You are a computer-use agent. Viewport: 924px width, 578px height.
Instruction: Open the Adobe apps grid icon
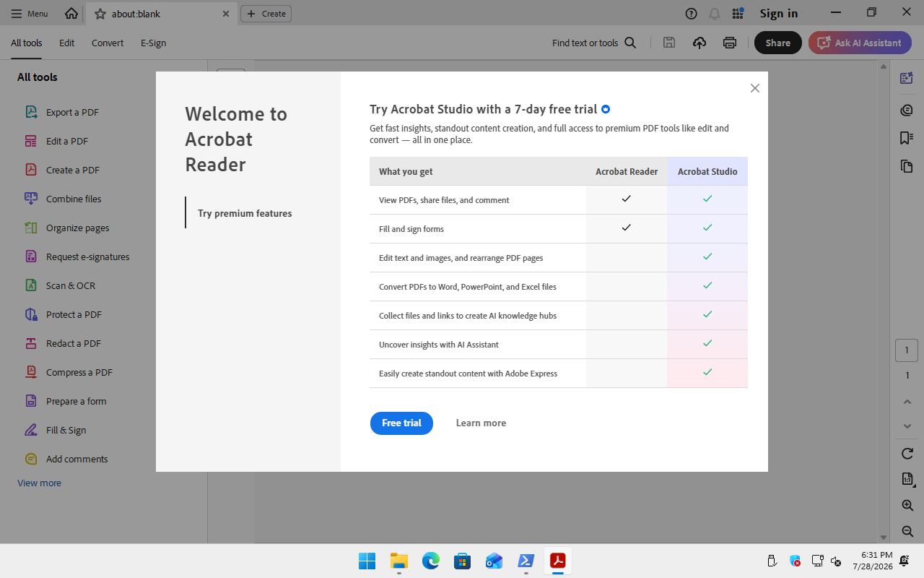[x=738, y=13]
